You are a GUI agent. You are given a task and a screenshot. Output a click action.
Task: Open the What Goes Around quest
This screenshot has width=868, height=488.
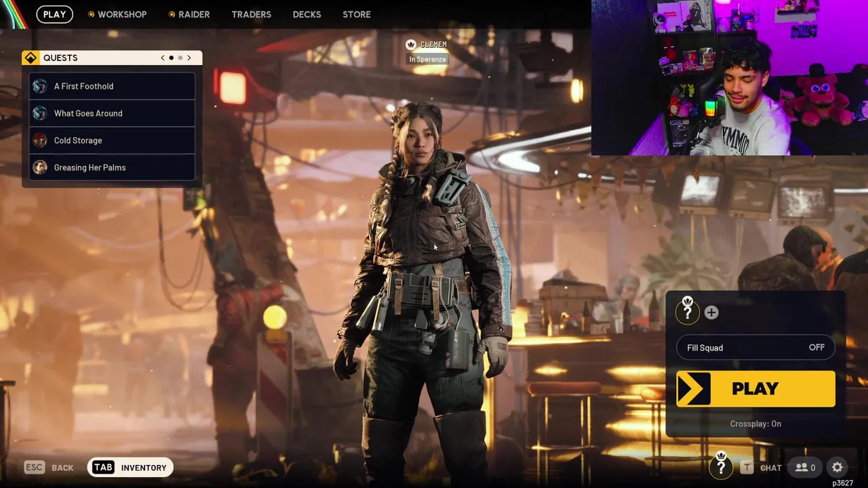112,113
